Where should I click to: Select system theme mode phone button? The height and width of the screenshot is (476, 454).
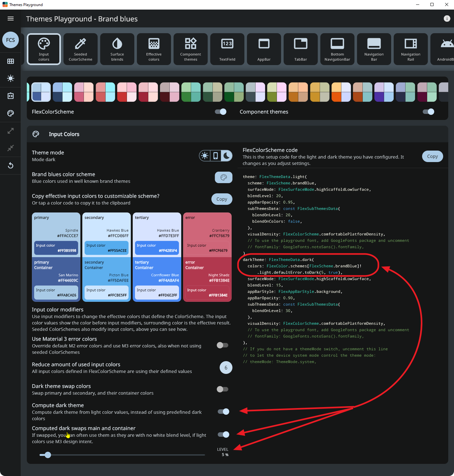tap(216, 156)
